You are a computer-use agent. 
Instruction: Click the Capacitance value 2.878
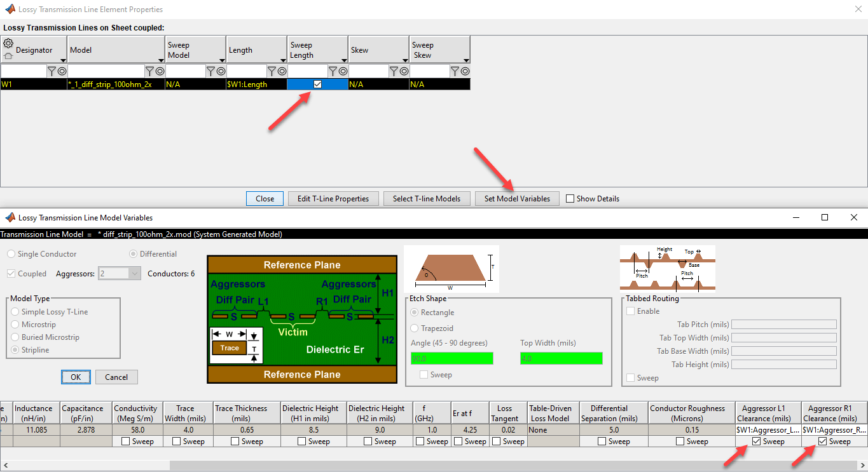86,429
